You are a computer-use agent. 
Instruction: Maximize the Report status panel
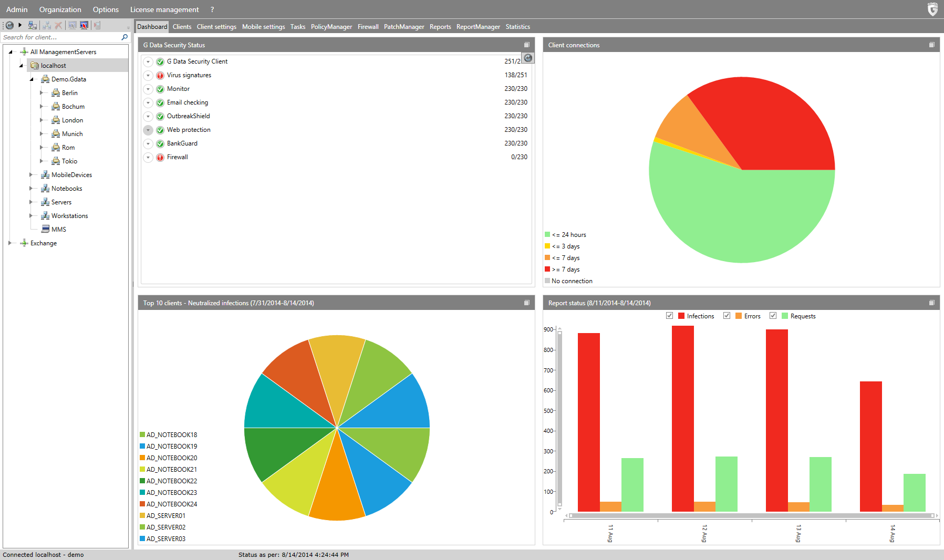pyautogui.click(x=932, y=303)
